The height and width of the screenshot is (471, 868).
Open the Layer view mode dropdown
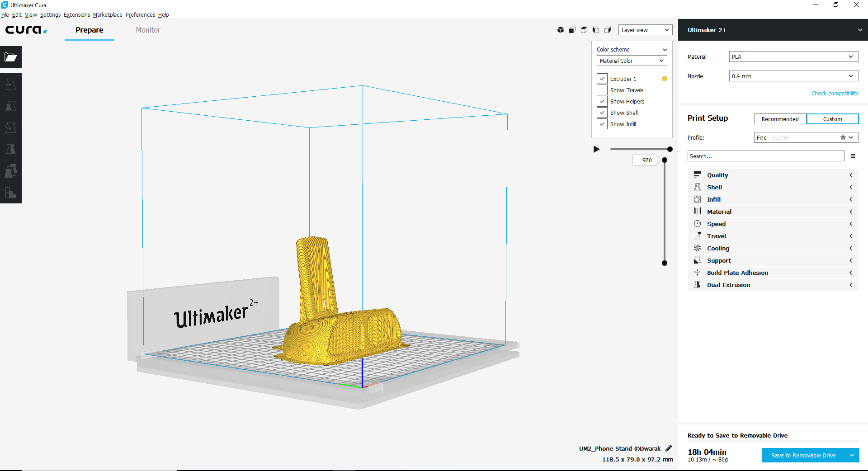645,30
